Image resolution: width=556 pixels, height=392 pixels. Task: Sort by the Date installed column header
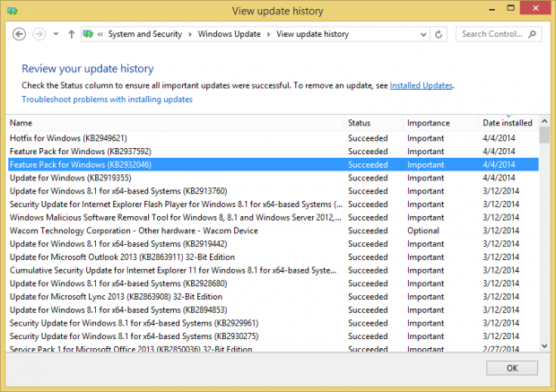click(x=508, y=123)
